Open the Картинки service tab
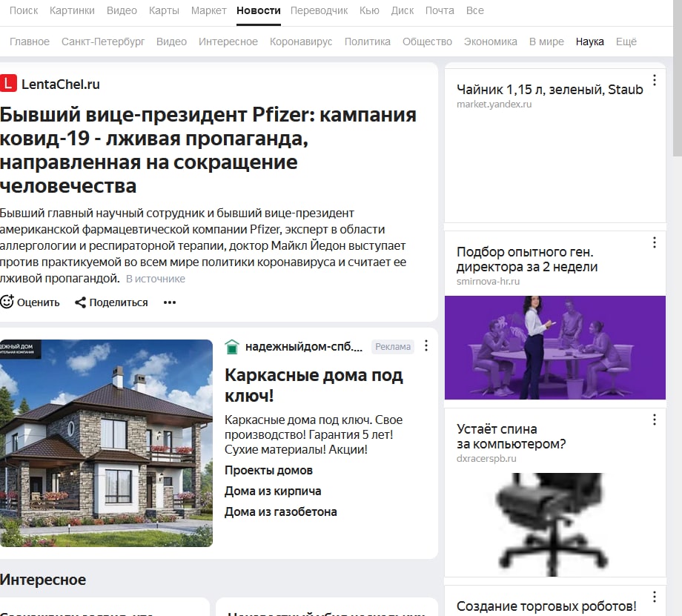Viewport: 682px width, 616px height. point(72,10)
